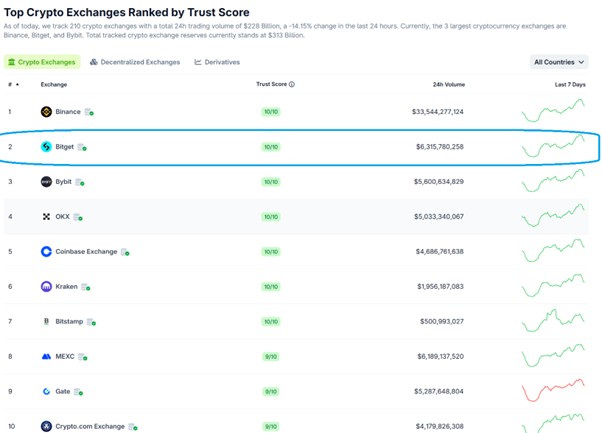Open the Derivatives tab

217,62
